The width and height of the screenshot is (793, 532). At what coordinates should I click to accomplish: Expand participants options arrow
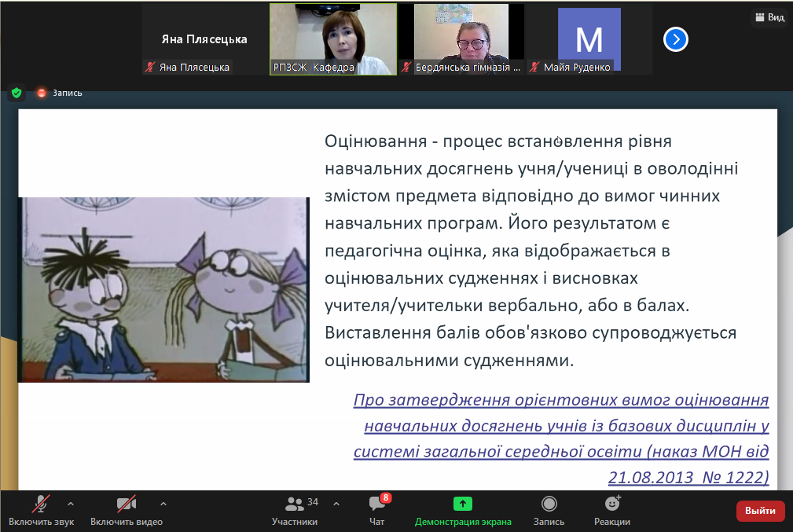point(336,504)
